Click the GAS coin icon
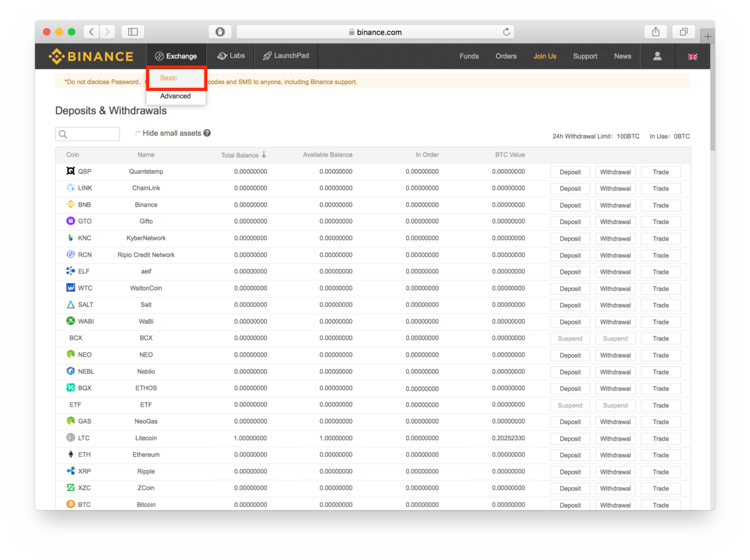 tap(71, 421)
